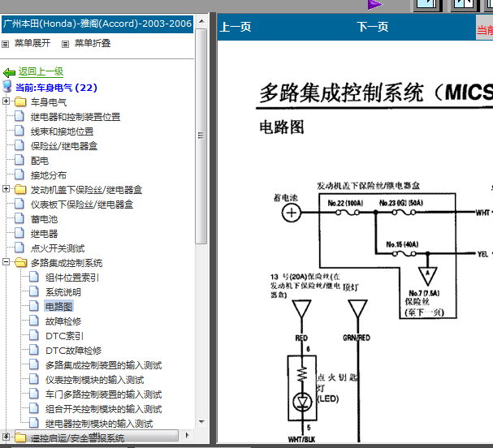
Task: Click the purple play arrow icon
Action: click(374, 4)
